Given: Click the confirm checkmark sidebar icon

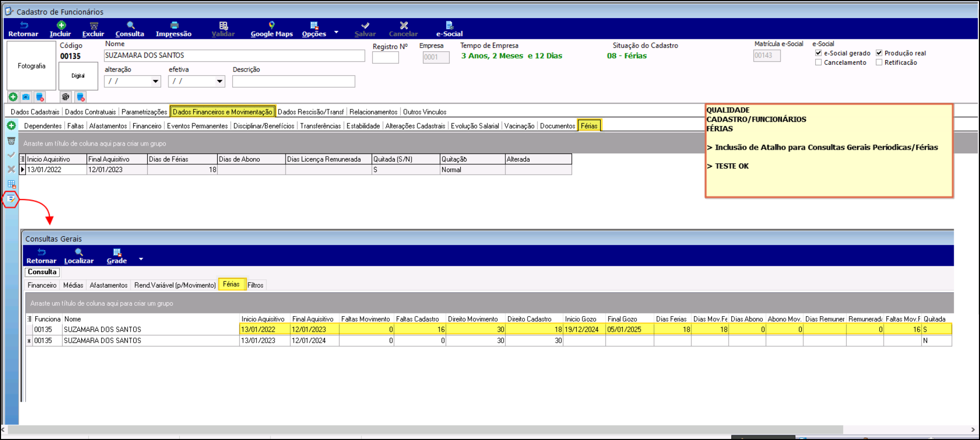Looking at the screenshot, I should pyautogui.click(x=11, y=155).
